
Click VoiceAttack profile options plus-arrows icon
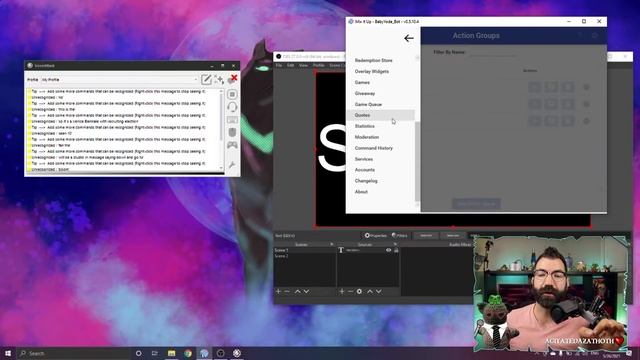(219, 79)
